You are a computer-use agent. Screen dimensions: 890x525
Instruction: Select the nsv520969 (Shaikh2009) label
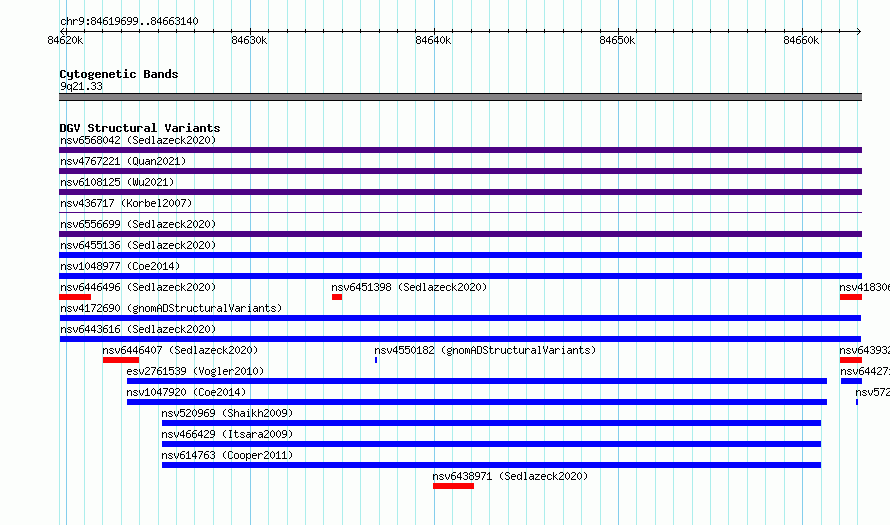pyautogui.click(x=227, y=413)
